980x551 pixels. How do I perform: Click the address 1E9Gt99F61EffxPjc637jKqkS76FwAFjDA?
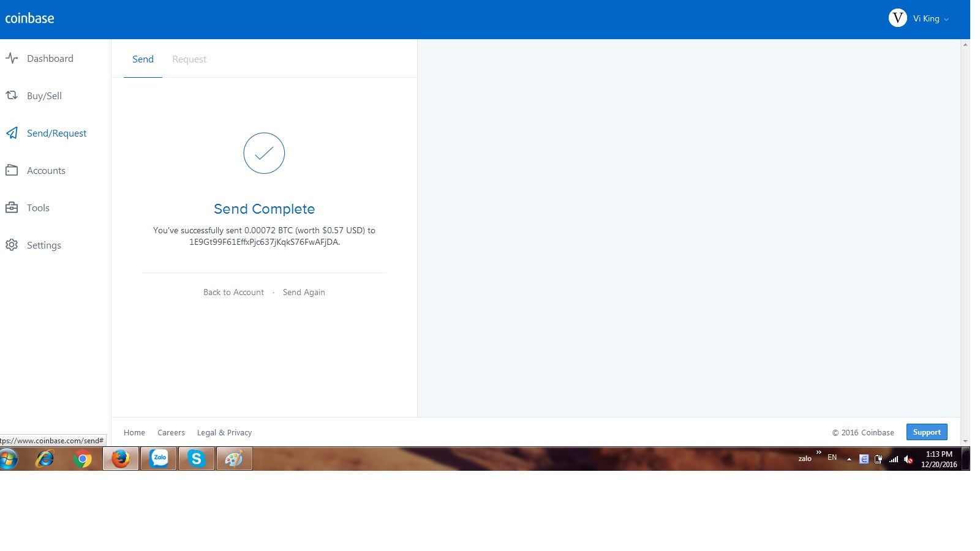[x=264, y=242]
